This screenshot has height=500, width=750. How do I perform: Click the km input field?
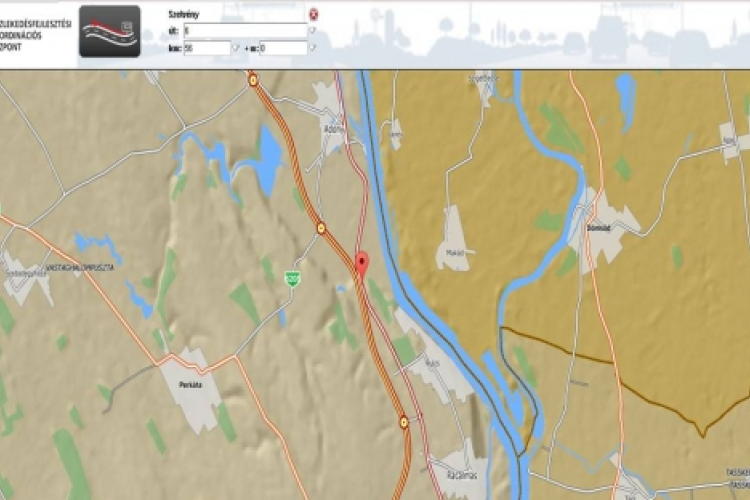pos(206,47)
